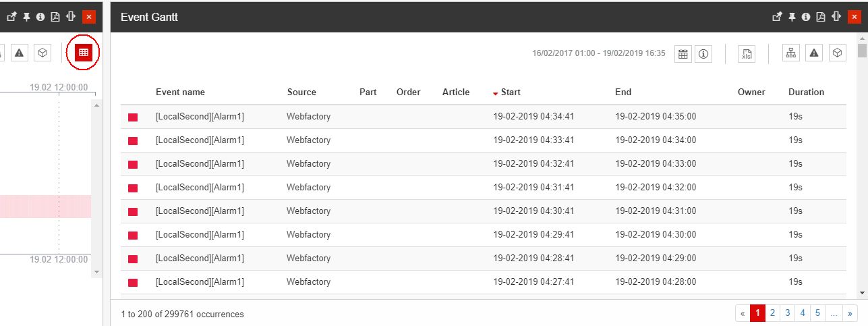Viewport: 868px width, 326px height.
Task: Toggle the Event Gantt panel width
Action: (x=836, y=17)
